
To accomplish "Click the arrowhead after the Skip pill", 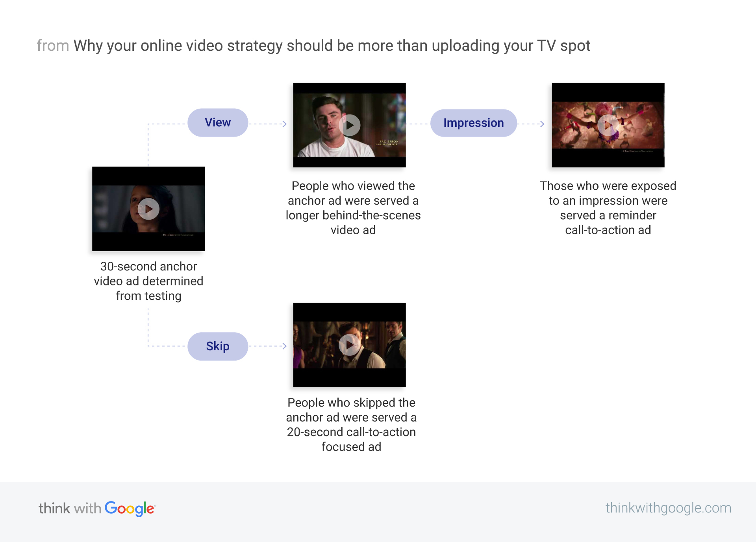I will point(285,346).
